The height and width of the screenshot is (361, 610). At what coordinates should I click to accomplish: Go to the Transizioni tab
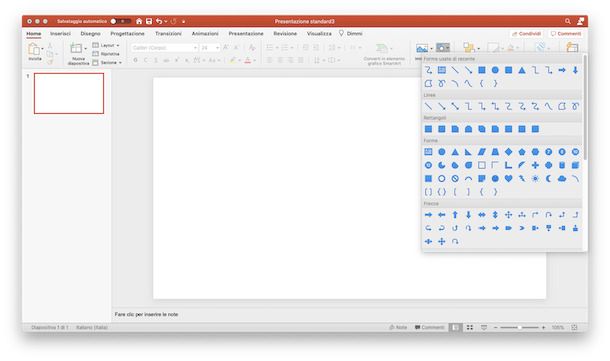[x=168, y=34]
